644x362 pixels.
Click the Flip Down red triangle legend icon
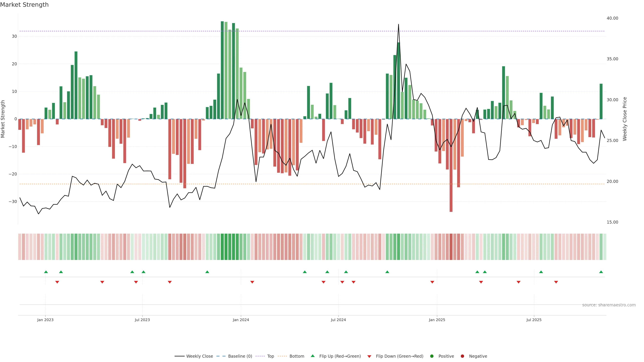tap(369, 356)
